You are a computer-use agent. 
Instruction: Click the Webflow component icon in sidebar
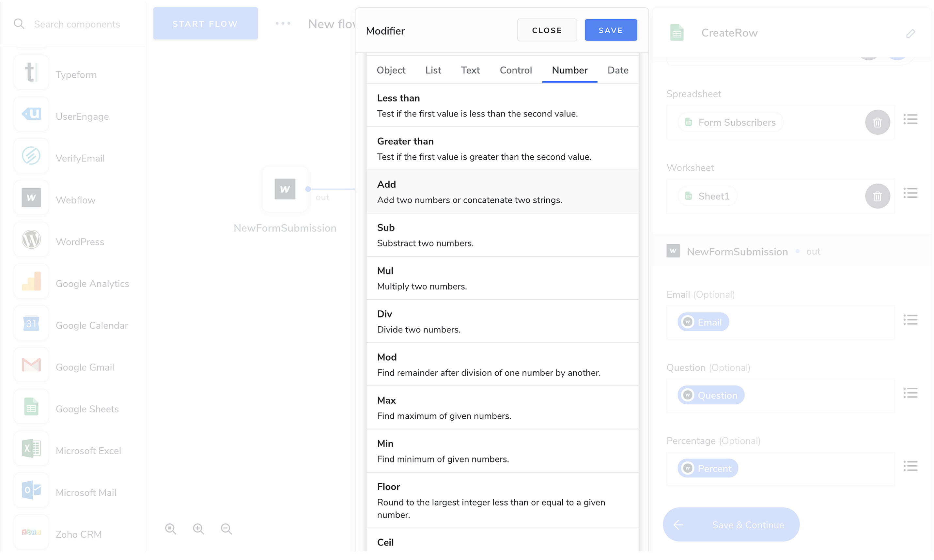coord(31,198)
